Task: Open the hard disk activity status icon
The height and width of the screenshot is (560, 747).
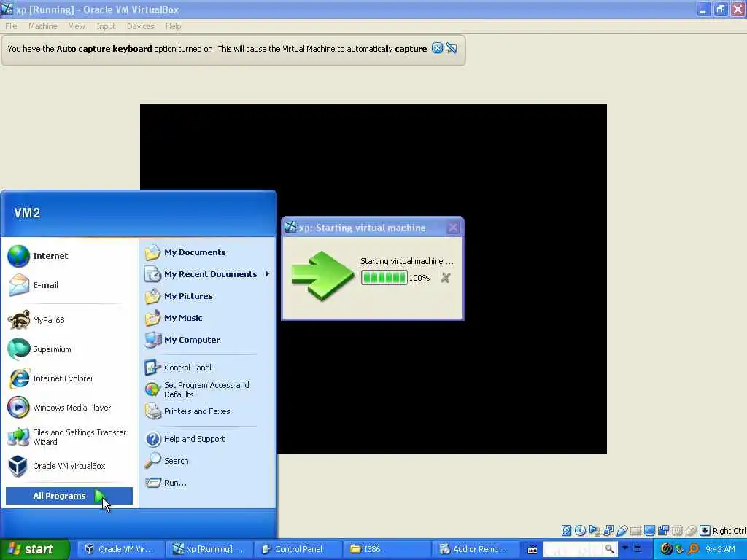Action: (x=566, y=531)
